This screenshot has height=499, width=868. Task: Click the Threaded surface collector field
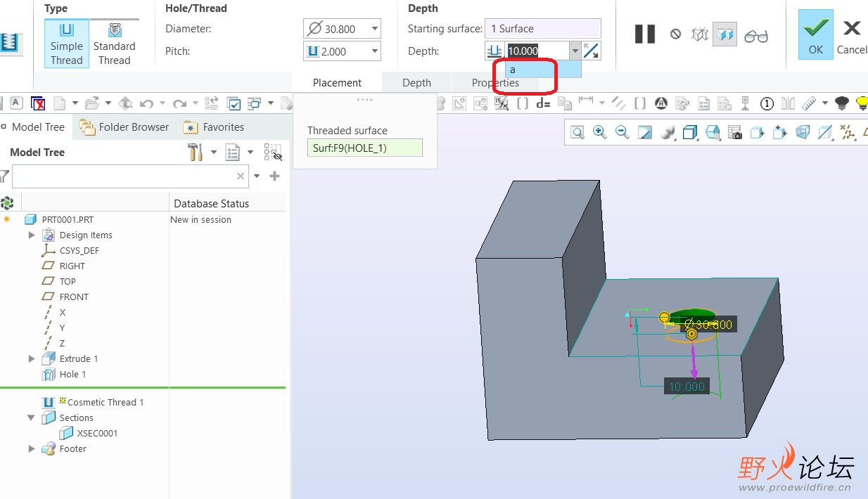tap(364, 148)
